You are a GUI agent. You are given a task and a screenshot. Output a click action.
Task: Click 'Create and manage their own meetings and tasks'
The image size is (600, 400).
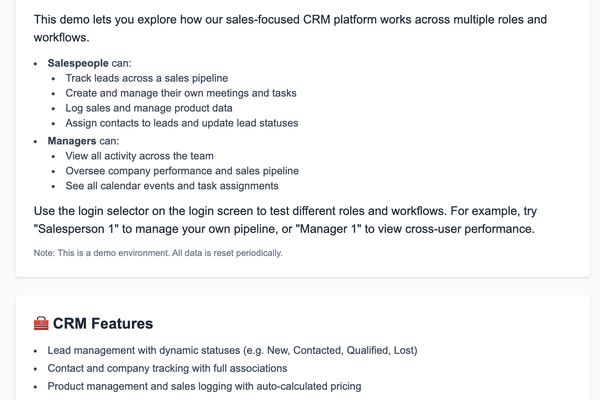(181, 93)
